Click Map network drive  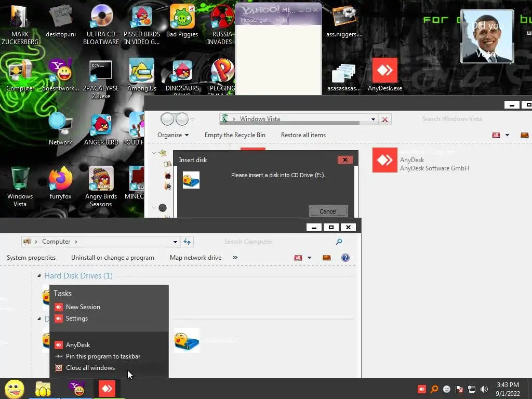tap(196, 258)
